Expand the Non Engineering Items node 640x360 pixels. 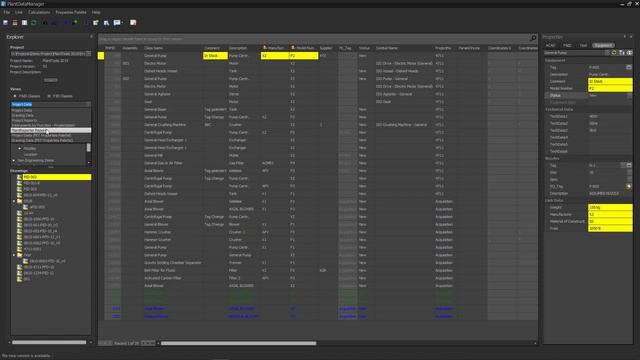[x=14, y=160]
